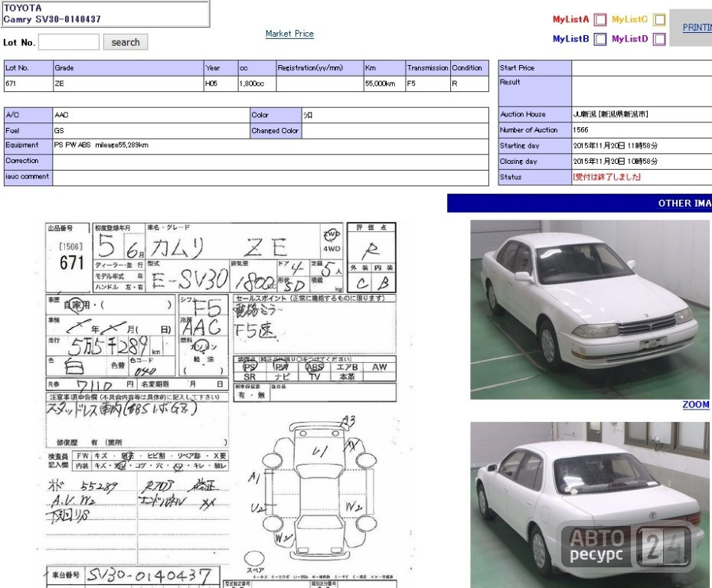
Task: Select the 1,800cc cell
Action: click(x=257, y=83)
